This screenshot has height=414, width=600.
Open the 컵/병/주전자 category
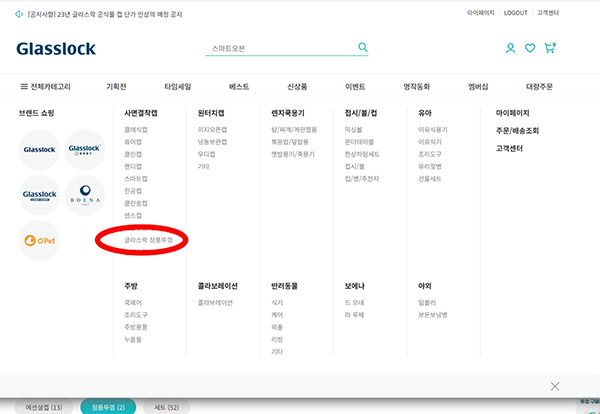[362, 179]
